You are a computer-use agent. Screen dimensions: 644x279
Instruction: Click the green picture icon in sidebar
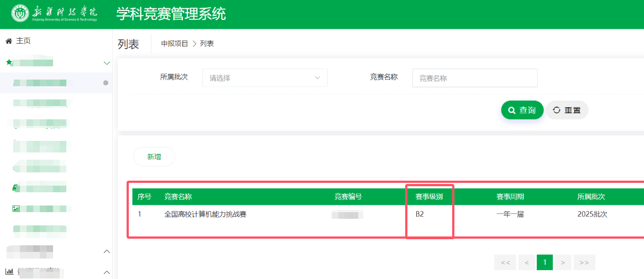point(15,208)
